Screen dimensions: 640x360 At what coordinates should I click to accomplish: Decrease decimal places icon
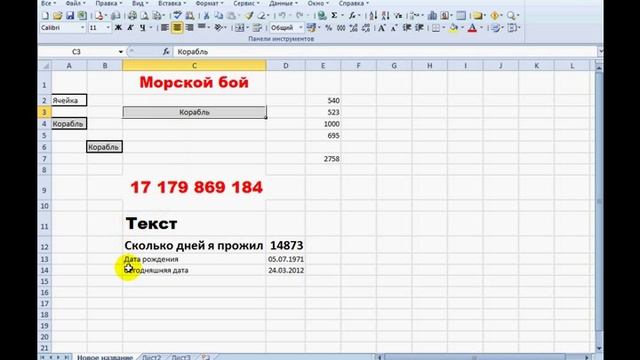coord(366,28)
